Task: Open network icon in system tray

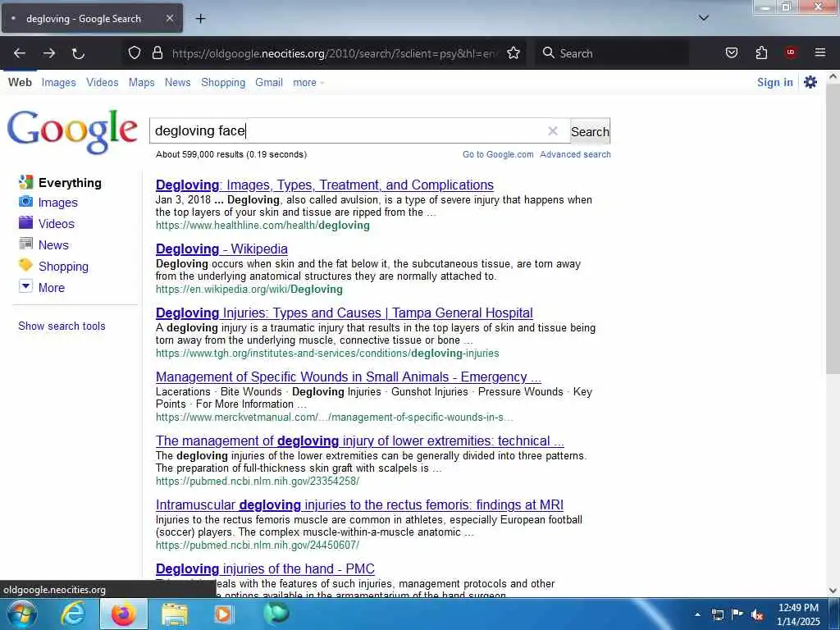Action: pos(717,614)
